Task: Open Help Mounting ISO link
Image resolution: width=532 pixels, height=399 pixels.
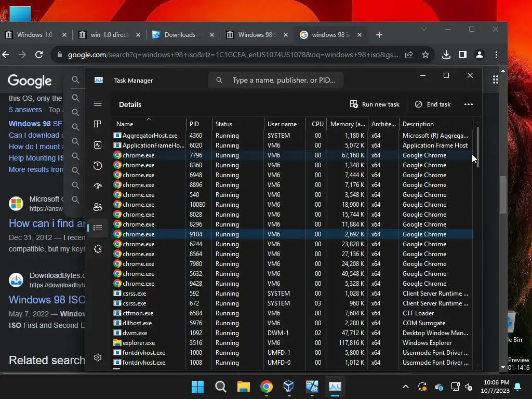Action: (x=36, y=158)
